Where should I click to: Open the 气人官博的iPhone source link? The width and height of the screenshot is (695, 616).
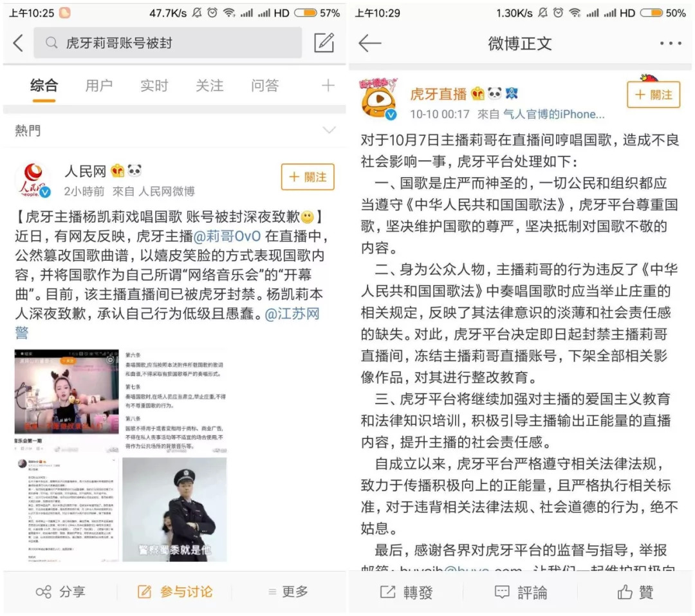[x=553, y=115]
